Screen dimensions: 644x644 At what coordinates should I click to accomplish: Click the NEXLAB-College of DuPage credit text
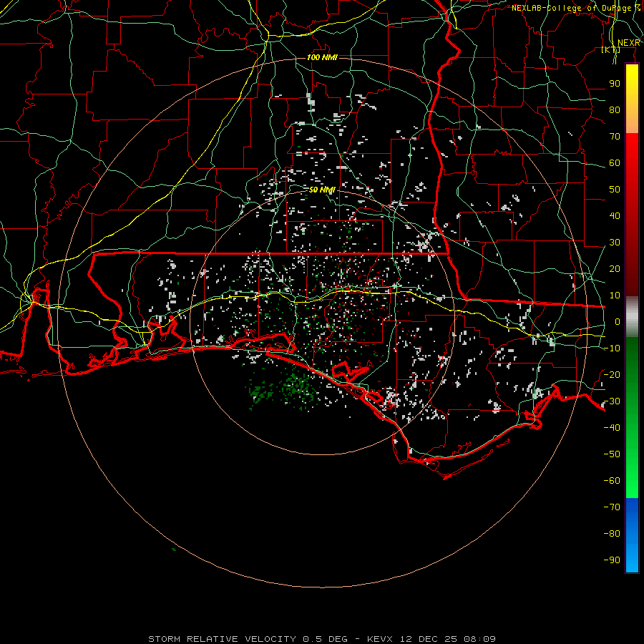[576, 8]
